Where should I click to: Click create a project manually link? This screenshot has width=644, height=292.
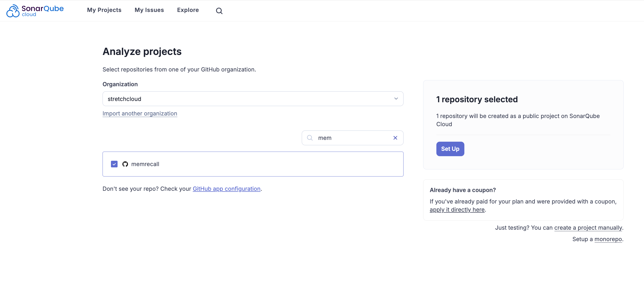pyautogui.click(x=588, y=228)
